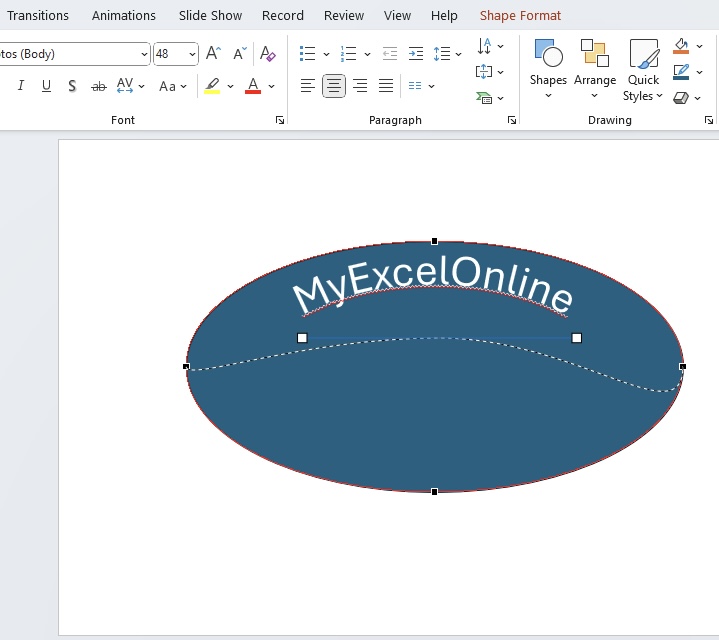This screenshot has height=640, width=719.
Task: Toggle strikethrough formatting
Action: coord(99,86)
